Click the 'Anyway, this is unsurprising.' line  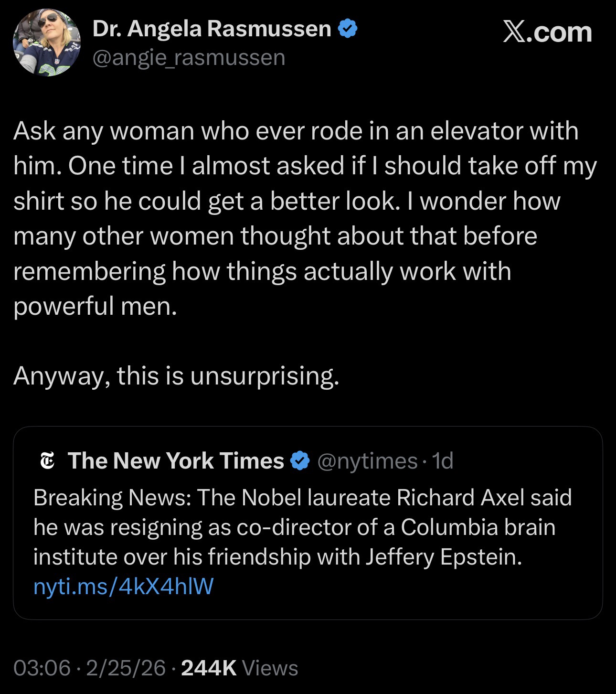(176, 376)
